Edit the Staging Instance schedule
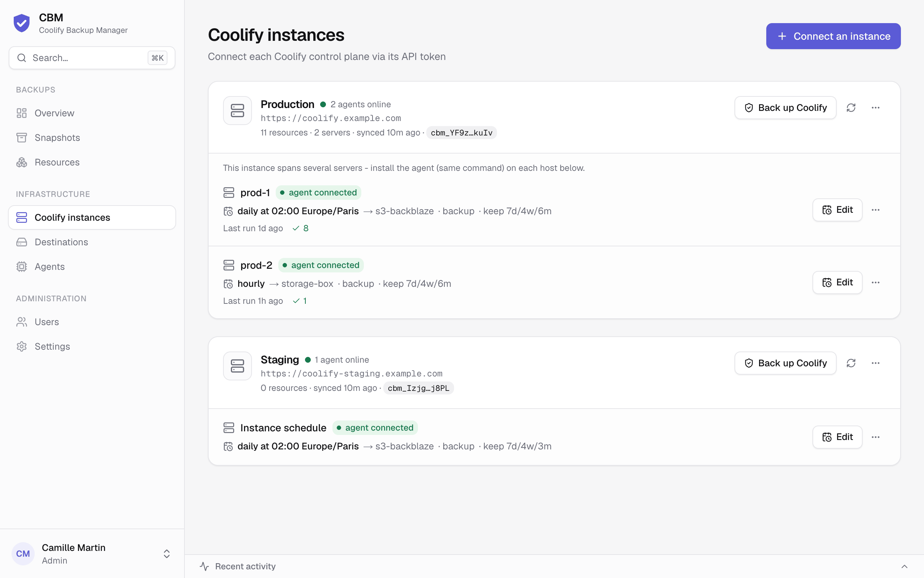Image resolution: width=924 pixels, height=578 pixels. (x=837, y=437)
